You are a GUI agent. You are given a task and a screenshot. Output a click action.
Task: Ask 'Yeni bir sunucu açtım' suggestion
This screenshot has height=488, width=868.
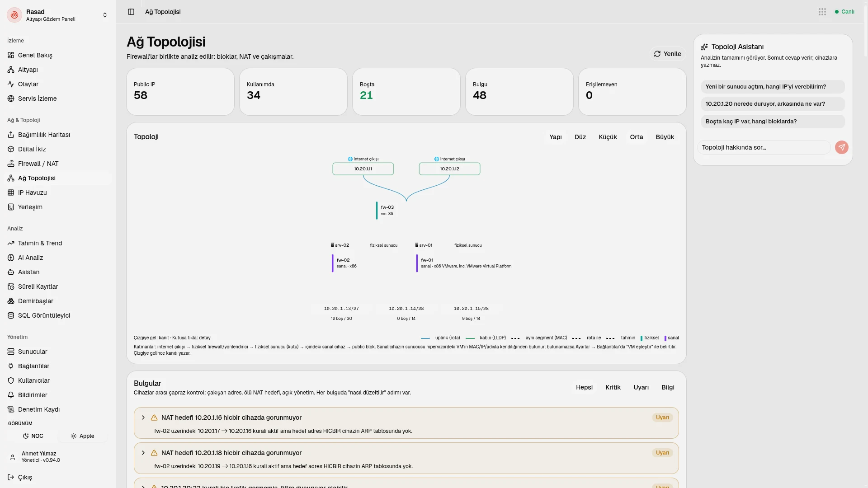(773, 87)
